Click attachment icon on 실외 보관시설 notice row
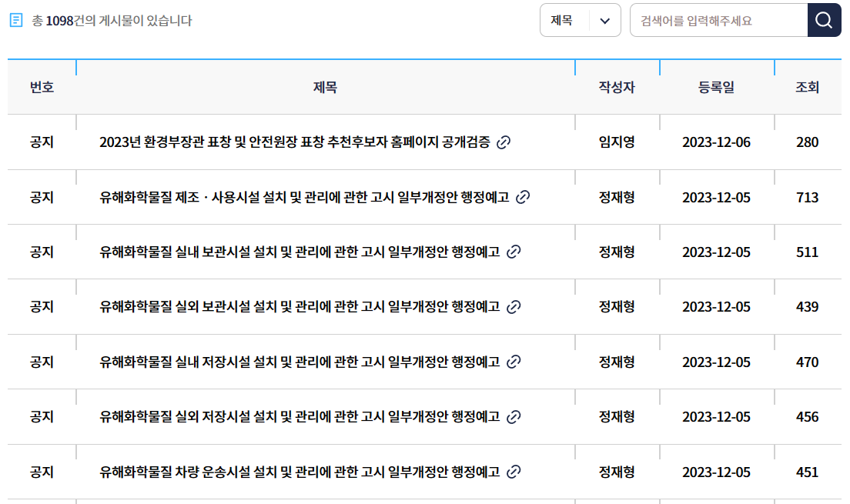Image resolution: width=850 pixels, height=504 pixels. coord(514,307)
